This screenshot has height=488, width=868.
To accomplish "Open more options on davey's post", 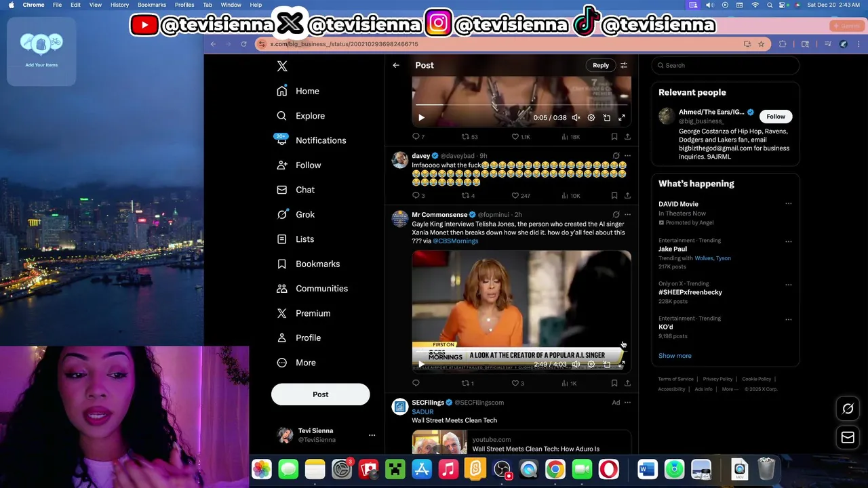I will (627, 156).
